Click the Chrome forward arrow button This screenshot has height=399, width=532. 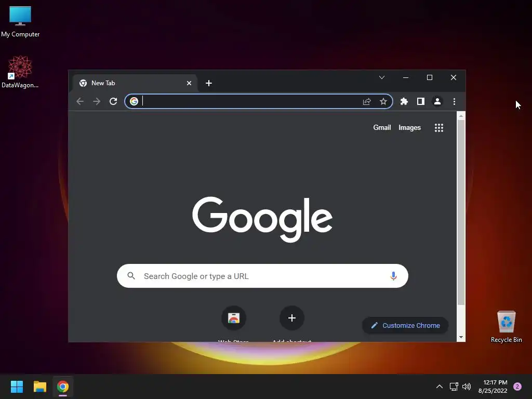tap(97, 101)
